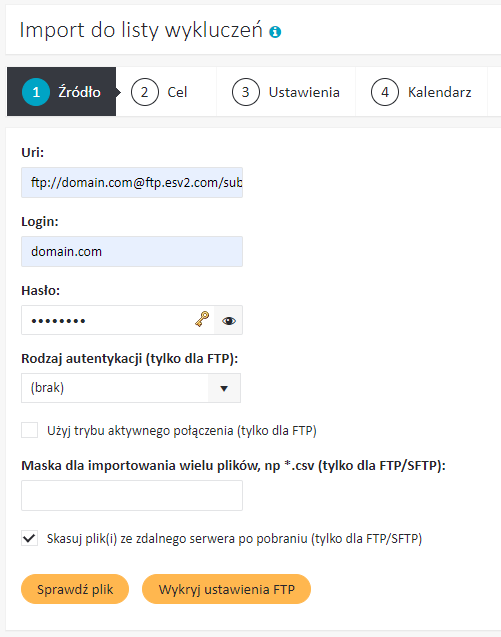This screenshot has height=637, width=501.
Task: Focus the Uri input field
Action: tap(132, 182)
